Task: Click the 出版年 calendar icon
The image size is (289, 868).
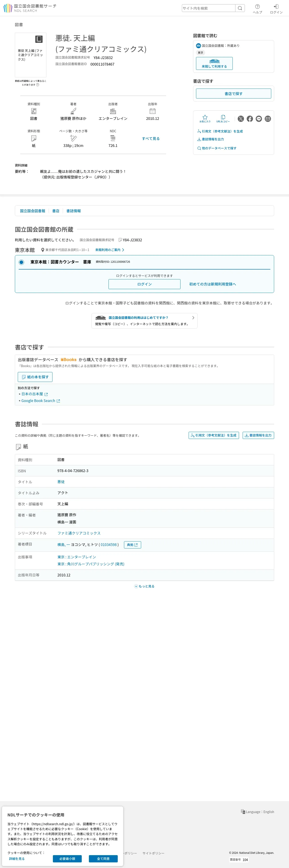Action: [152, 111]
